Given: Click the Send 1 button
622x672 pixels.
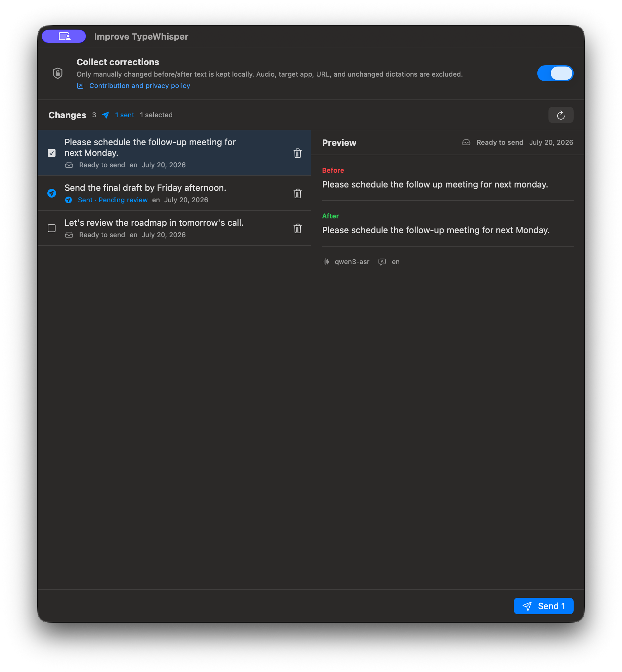Looking at the screenshot, I should (543, 606).
